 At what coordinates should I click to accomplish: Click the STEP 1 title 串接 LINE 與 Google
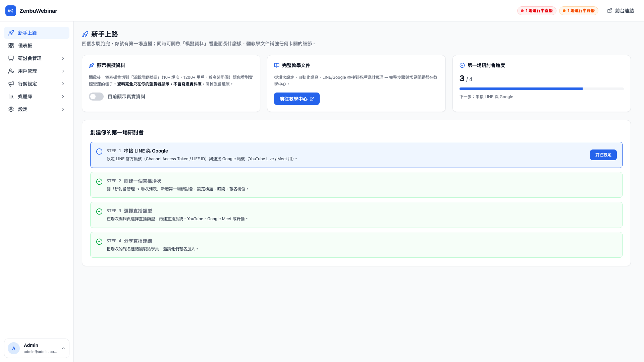coord(146,151)
